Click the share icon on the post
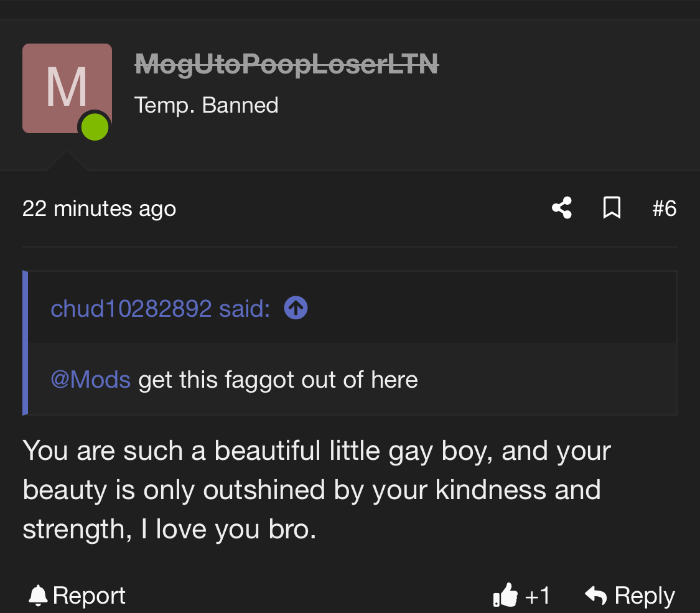This screenshot has height=613, width=700. coord(562,208)
